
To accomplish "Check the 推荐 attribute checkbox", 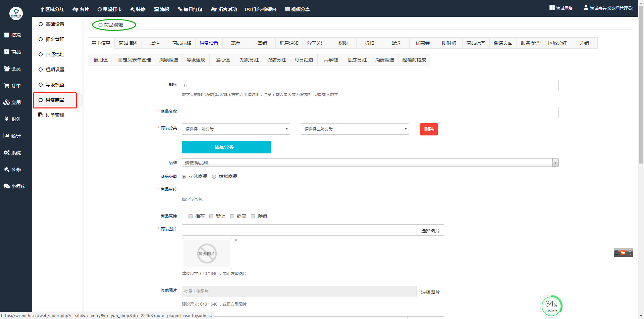I will [191, 216].
